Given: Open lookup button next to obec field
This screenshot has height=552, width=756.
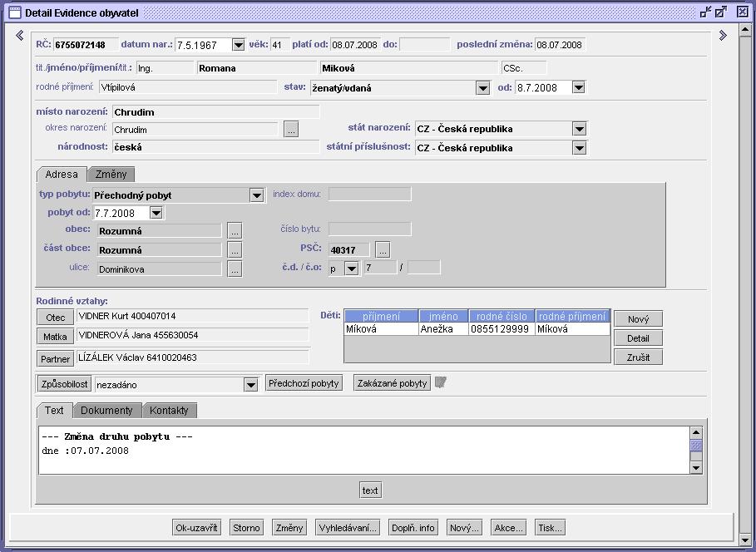Looking at the screenshot, I should click(x=235, y=231).
